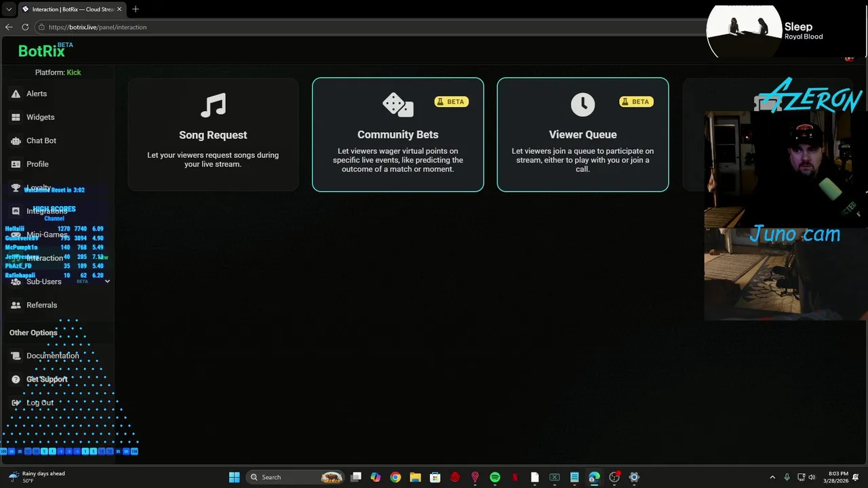Image resolution: width=868 pixels, height=488 pixels.
Task: Click the Alerts warning triangle icon
Action: pos(16,94)
